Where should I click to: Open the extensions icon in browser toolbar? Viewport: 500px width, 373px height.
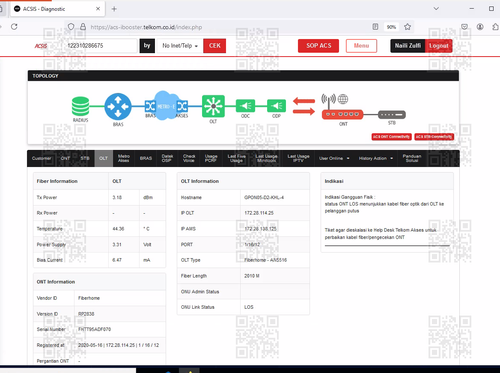tap(495, 27)
